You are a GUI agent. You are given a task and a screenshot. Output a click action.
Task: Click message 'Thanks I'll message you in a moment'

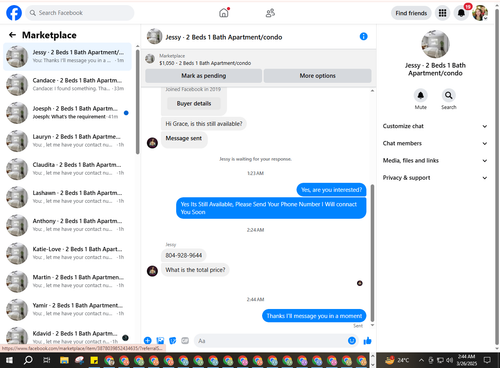click(x=314, y=316)
